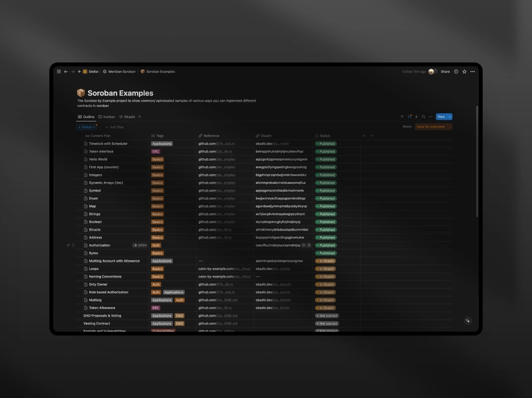Click the ERC tag on Token Interface
The image size is (532, 398).
point(156,151)
